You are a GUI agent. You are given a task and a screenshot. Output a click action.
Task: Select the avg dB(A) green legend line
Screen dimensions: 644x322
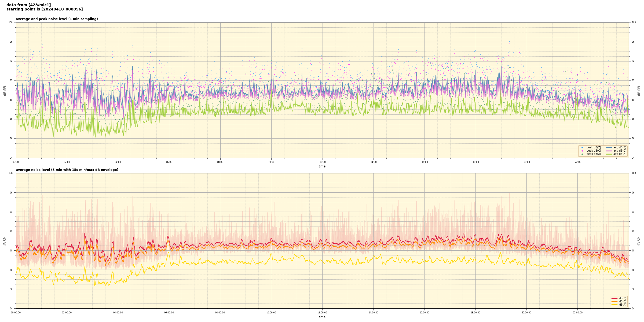click(609, 154)
